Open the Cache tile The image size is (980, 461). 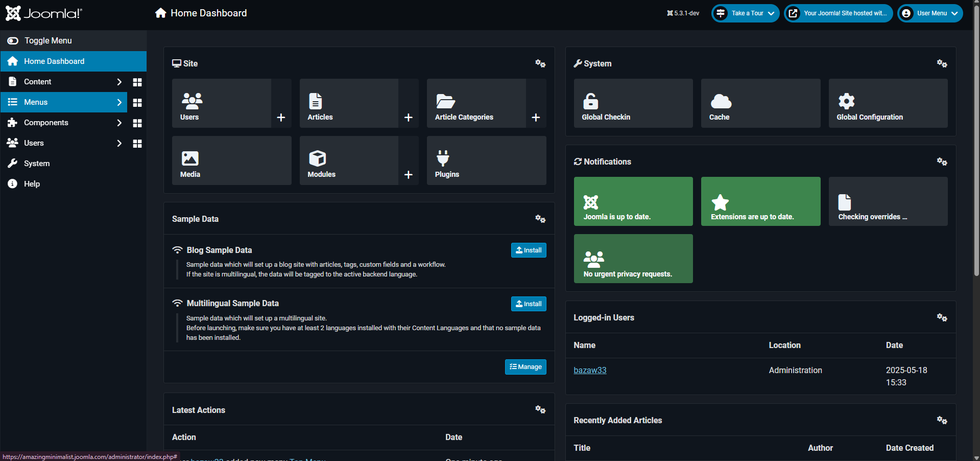coord(760,103)
